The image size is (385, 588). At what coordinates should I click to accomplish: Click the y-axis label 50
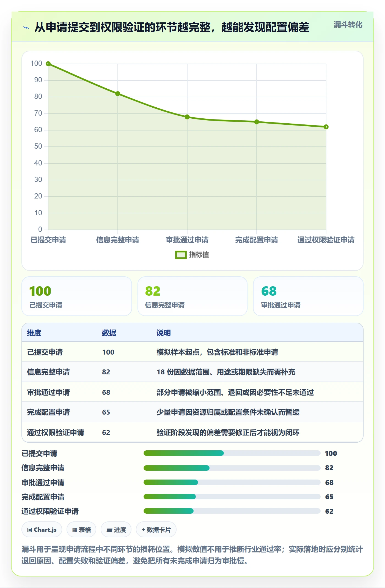coord(38,146)
